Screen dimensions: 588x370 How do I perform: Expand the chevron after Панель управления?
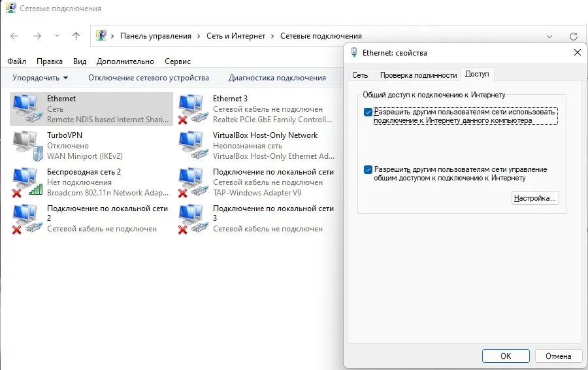click(x=199, y=36)
